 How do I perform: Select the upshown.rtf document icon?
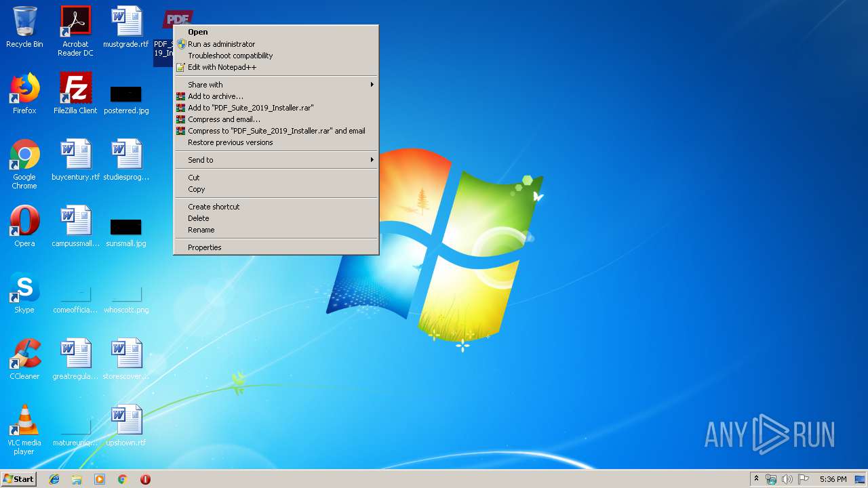click(x=126, y=426)
